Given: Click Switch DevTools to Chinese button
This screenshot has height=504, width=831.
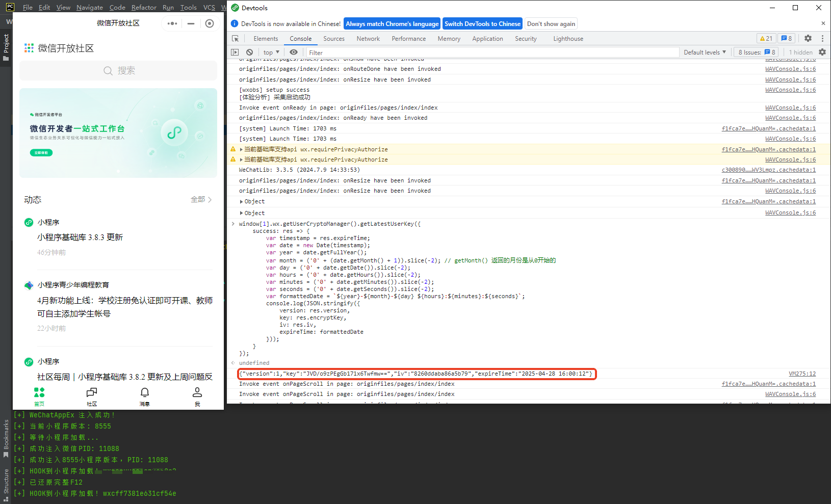Looking at the screenshot, I should [482, 23].
